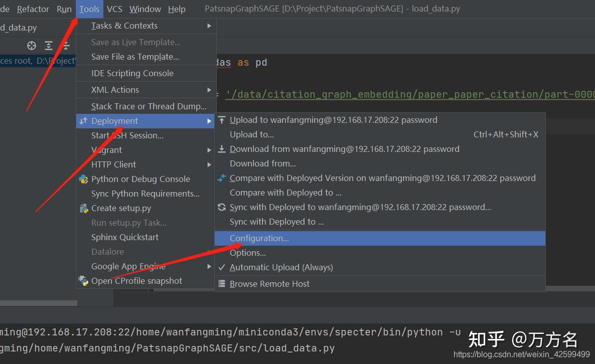Click the crosshair navigation icon above the editor
Image resolution: width=595 pixels, height=364 pixels.
pos(31,45)
